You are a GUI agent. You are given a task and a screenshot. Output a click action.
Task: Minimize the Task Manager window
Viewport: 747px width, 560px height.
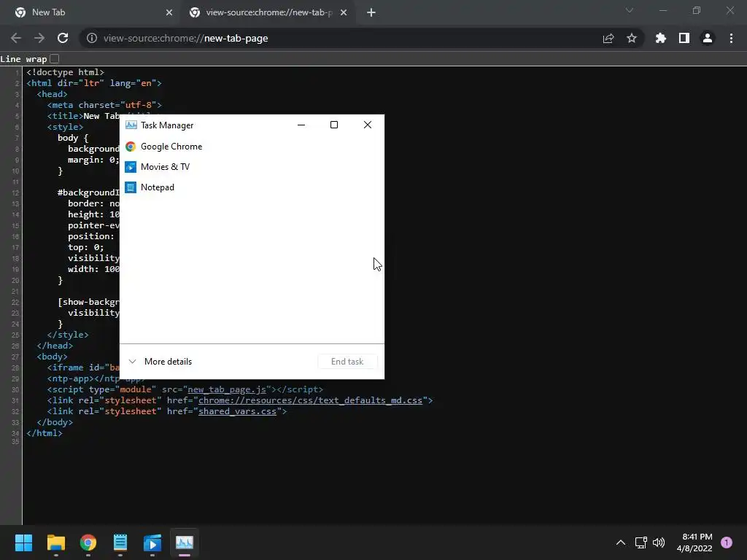click(301, 125)
